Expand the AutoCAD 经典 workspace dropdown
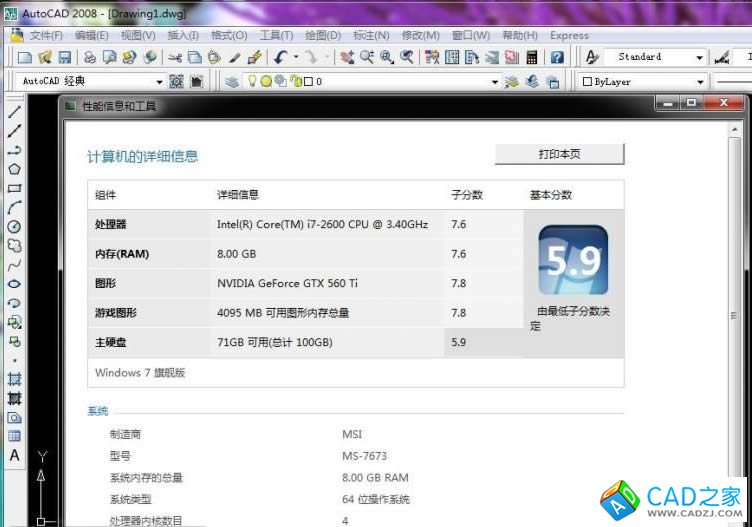Image resolution: width=752 pixels, height=527 pixels. pos(160,82)
